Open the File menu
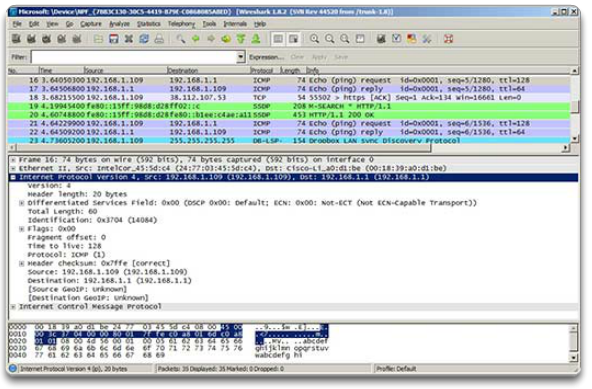592x389 pixels. (17, 24)
